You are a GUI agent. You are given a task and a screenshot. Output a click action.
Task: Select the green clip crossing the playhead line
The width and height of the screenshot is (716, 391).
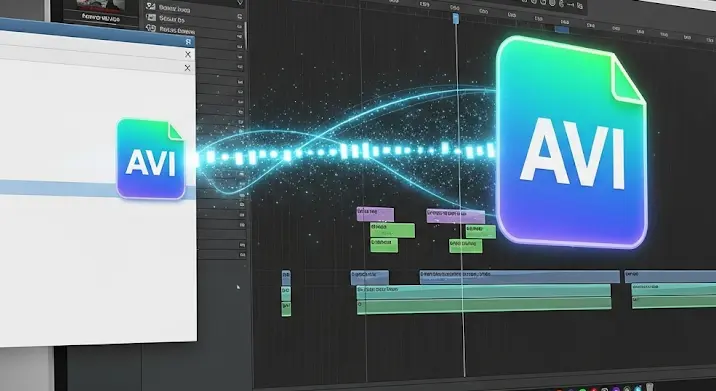coord(465,246)
